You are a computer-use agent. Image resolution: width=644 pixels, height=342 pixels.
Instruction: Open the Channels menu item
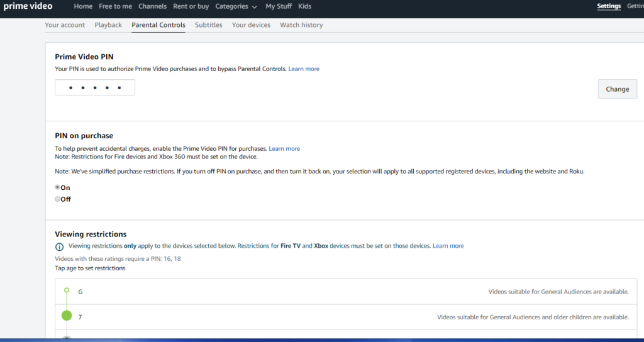(x=152, y=6)
